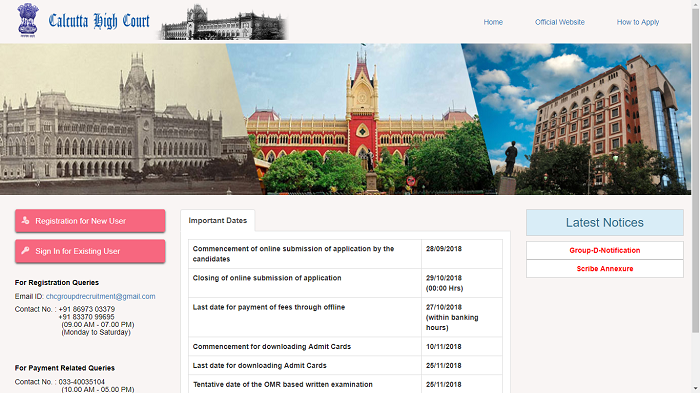
Task: Open the How to Apply menu link
Action: tap(638, 22)
